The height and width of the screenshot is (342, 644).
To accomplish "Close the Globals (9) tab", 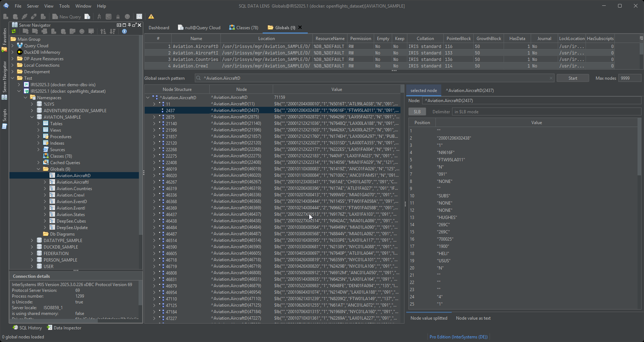I will 300,27.
